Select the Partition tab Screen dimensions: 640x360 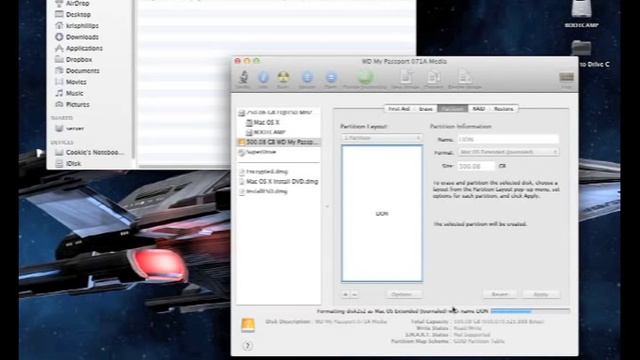(453, 109)
